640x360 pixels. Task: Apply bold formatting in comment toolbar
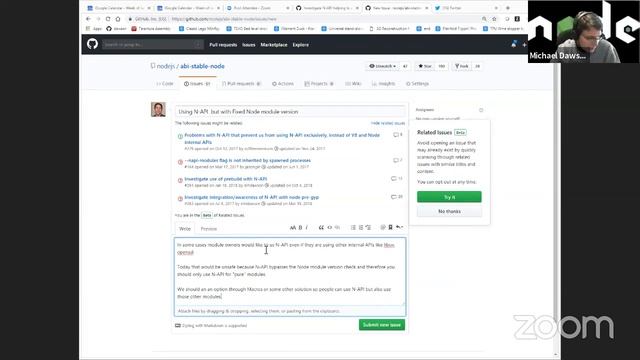[x=300, y=228]
